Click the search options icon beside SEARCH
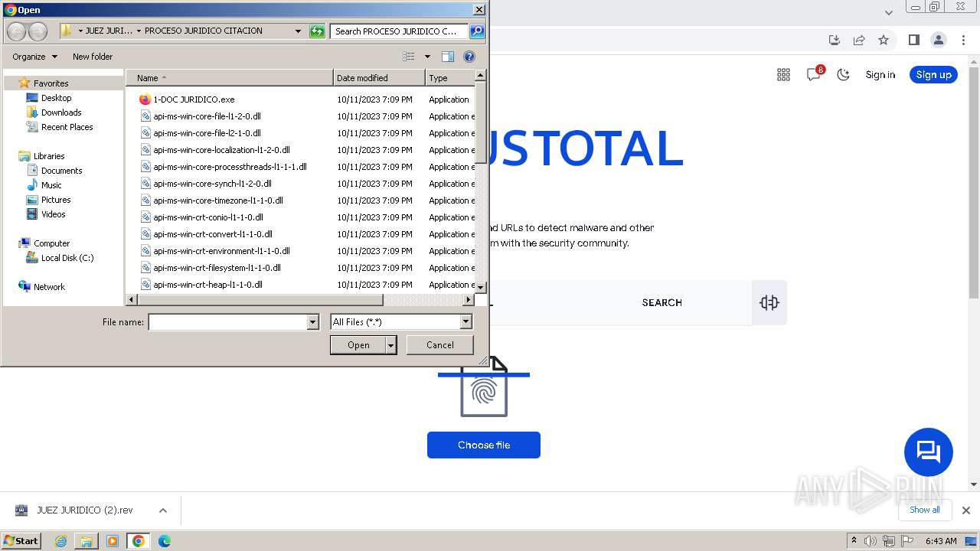This screenshot has height=551, width=980. click(x=769, y=302)
